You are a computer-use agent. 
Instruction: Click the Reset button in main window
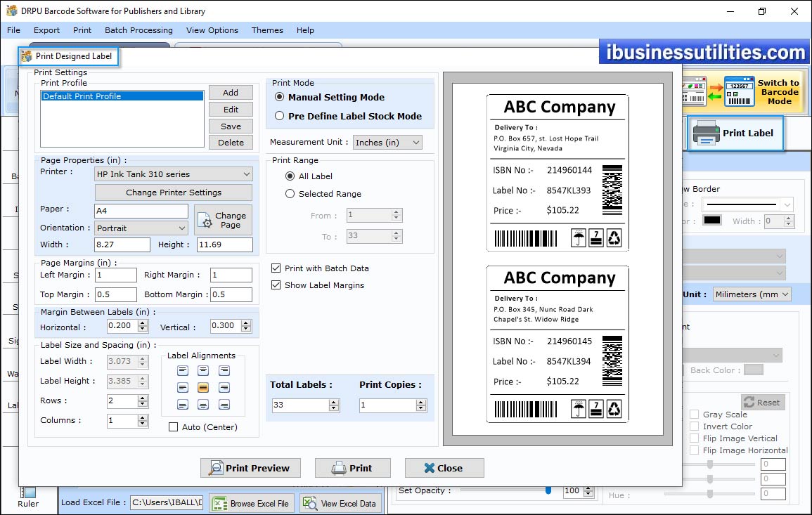763,402
